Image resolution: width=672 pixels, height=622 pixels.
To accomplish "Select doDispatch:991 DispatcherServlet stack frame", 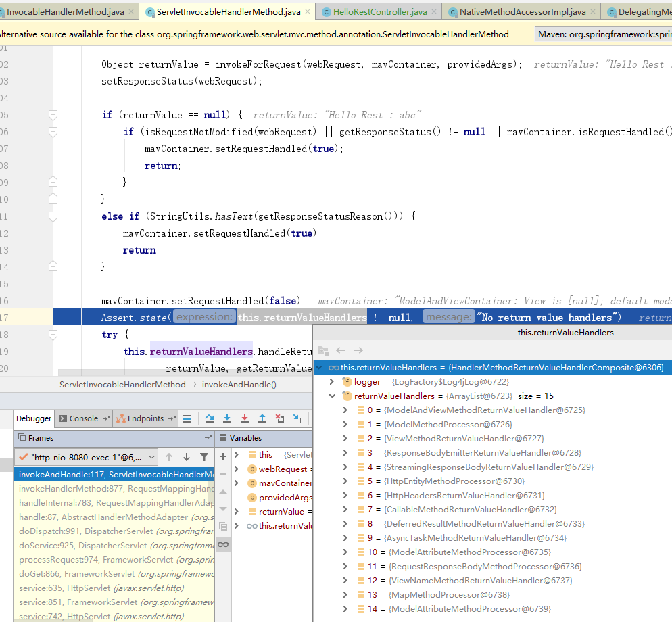I will click(x=82, y=531).
